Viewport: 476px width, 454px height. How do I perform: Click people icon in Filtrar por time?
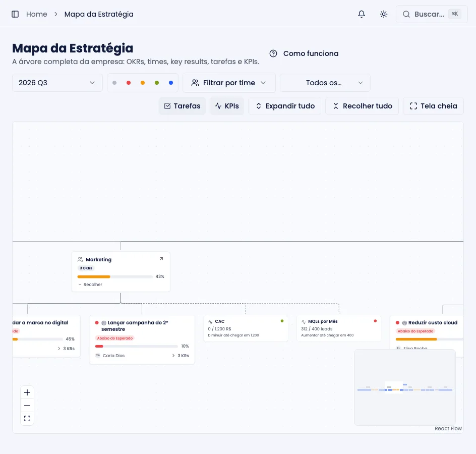click(195, 83)
